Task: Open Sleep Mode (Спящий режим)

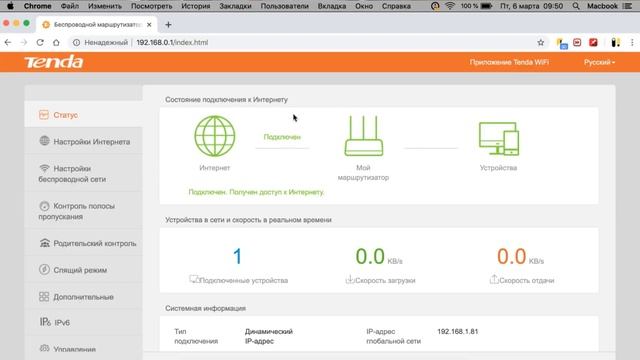Action: click(83, 270)
